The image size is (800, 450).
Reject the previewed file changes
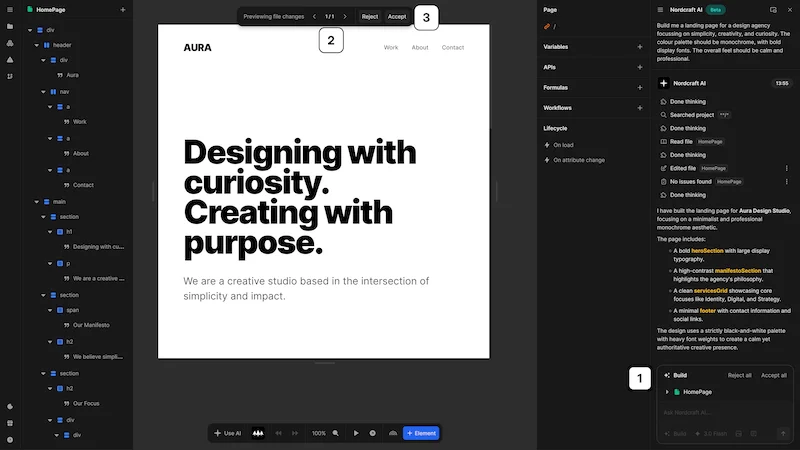[370, 16]
